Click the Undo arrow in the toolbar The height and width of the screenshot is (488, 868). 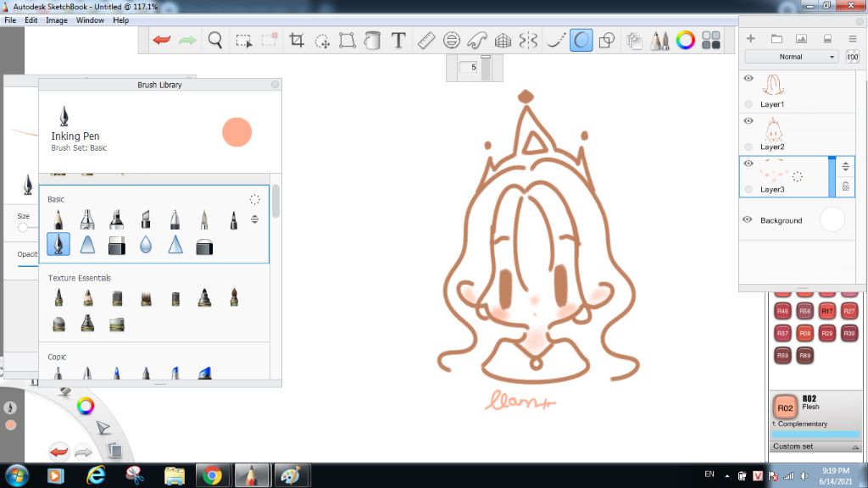[161, 40]
